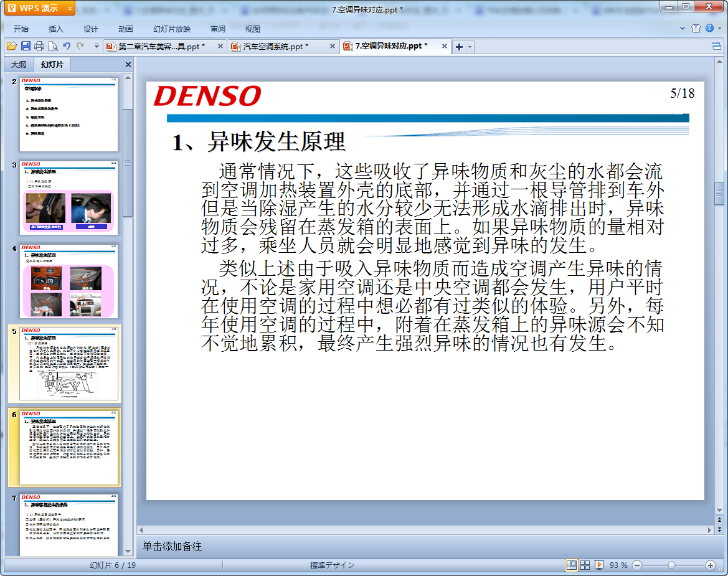Zoom out with the minus button
This screenshot has width=728, height=576.
638,565
